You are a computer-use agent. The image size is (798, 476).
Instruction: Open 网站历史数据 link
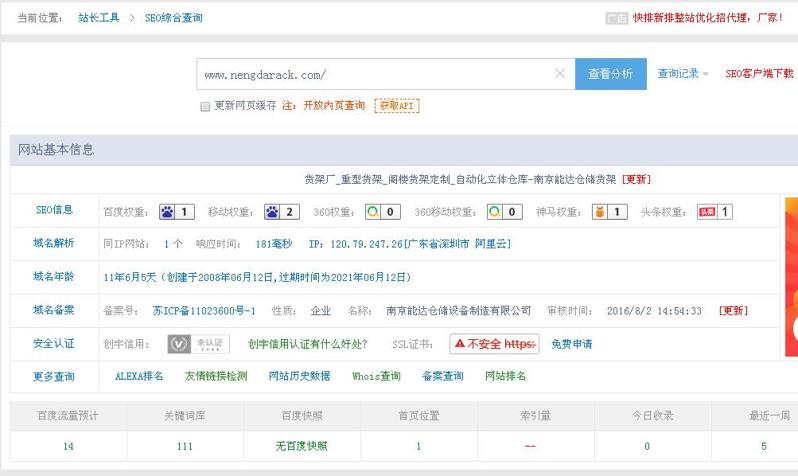tap(299, 376)
